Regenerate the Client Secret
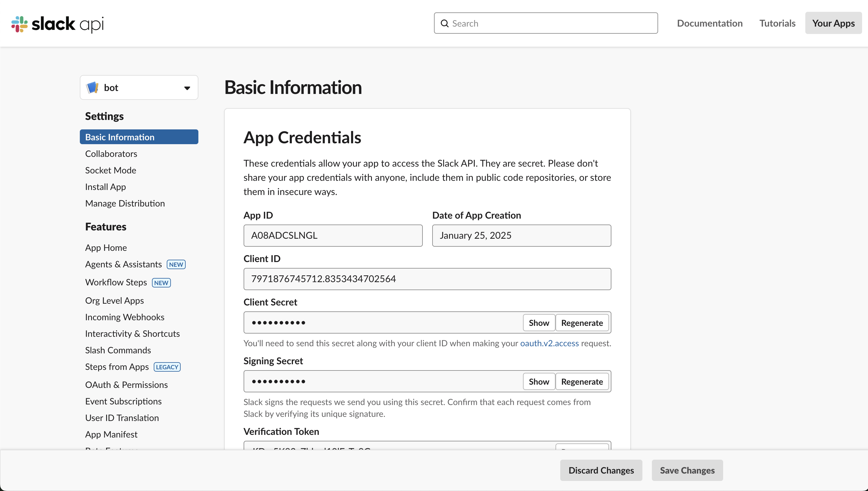Viewport: 868px width, 491px height. 582,323
